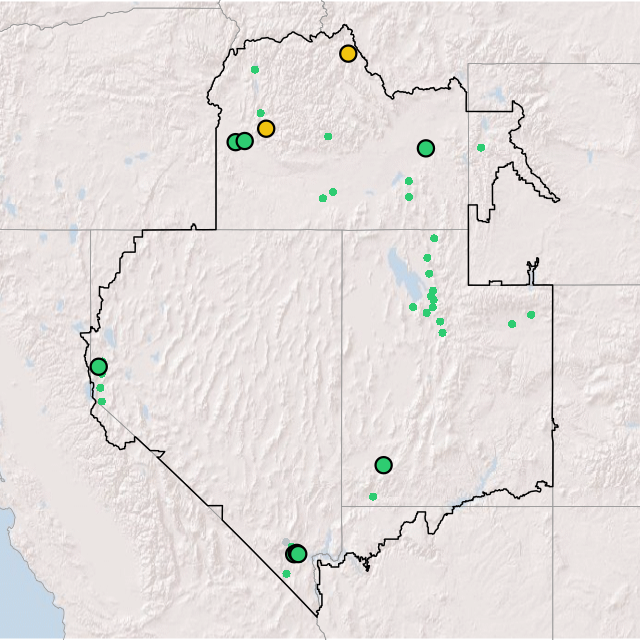Select the upper-right dot of the north-central diagonal pair
Viewport: 640px width, 640px height.
333,192
